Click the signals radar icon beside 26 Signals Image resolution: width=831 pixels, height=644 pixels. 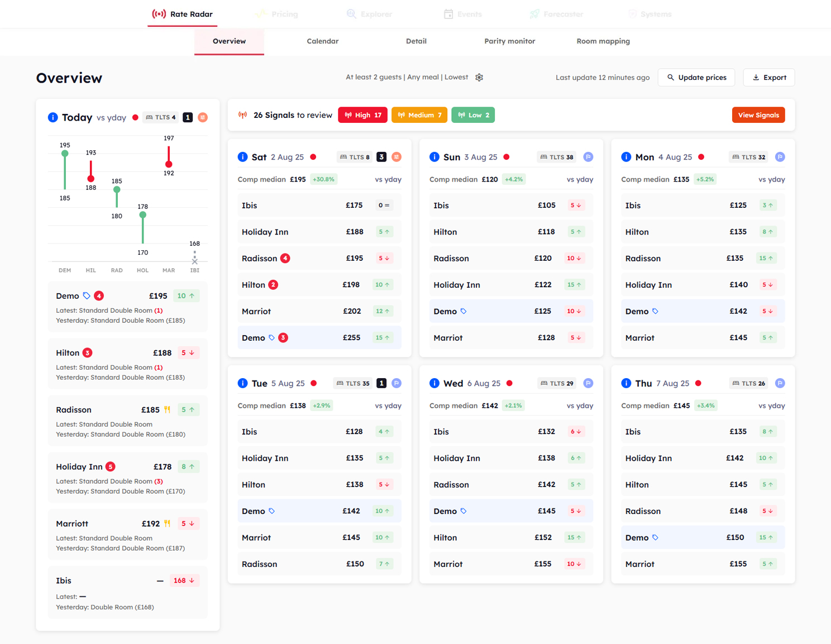242,115
